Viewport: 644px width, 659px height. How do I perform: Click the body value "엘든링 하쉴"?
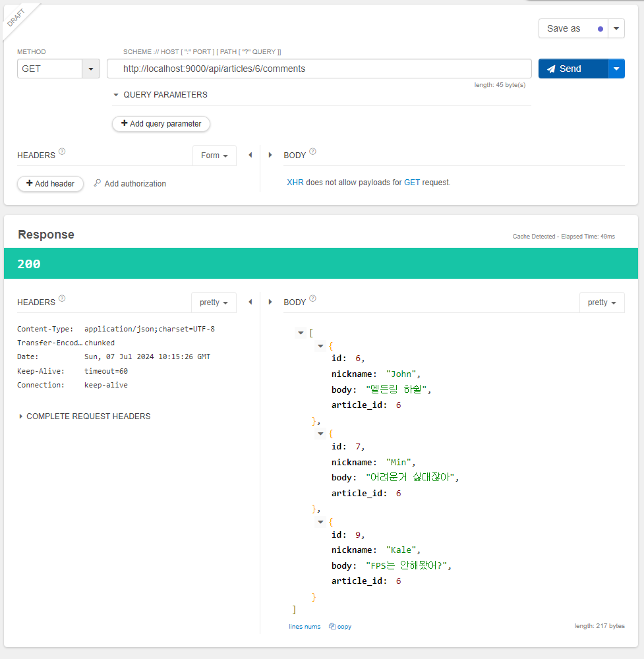click(x=396, y=389)
